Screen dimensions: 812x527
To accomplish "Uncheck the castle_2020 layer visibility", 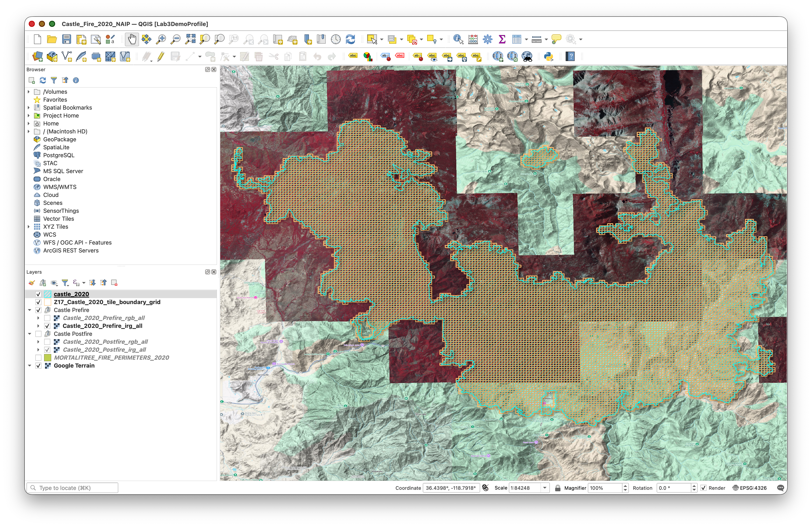I will [38, 294].
